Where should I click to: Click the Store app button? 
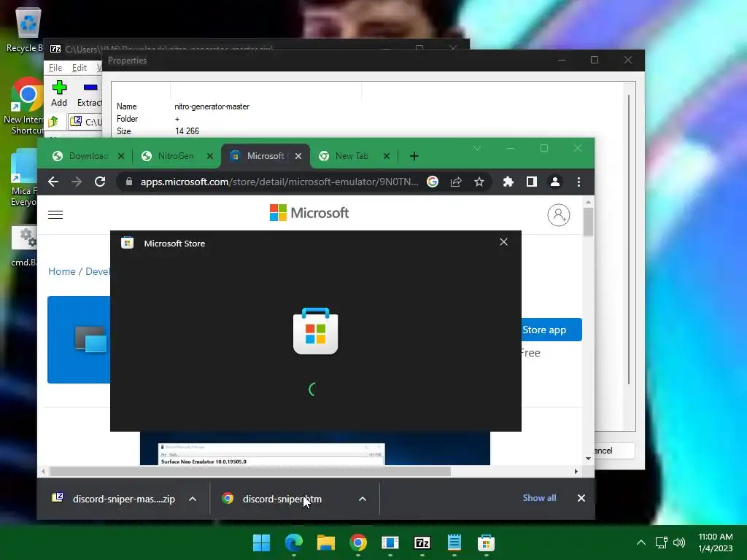point(551,330)
